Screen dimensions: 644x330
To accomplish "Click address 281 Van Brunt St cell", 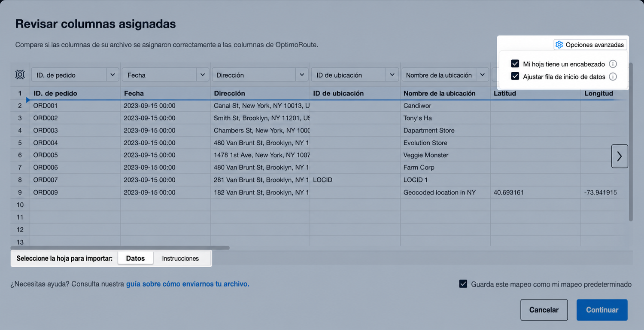I will (x=260, y=180).
